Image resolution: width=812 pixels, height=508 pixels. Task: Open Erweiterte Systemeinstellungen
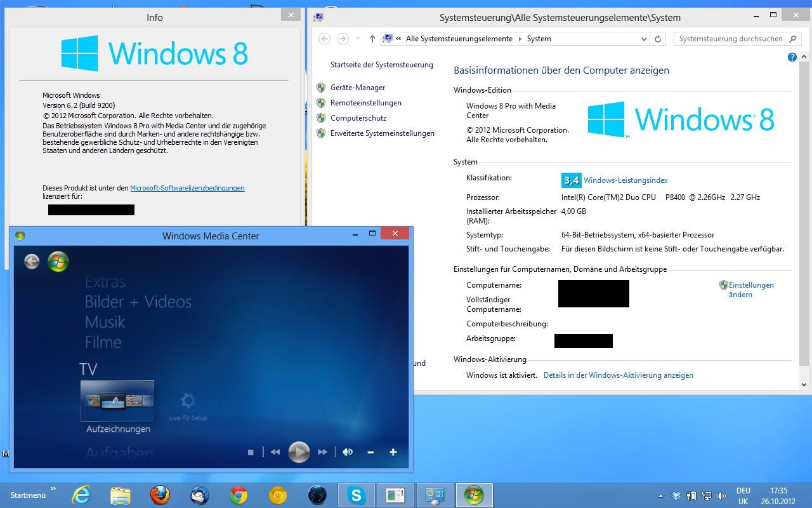pyautogui.click(x=383, y=133)
